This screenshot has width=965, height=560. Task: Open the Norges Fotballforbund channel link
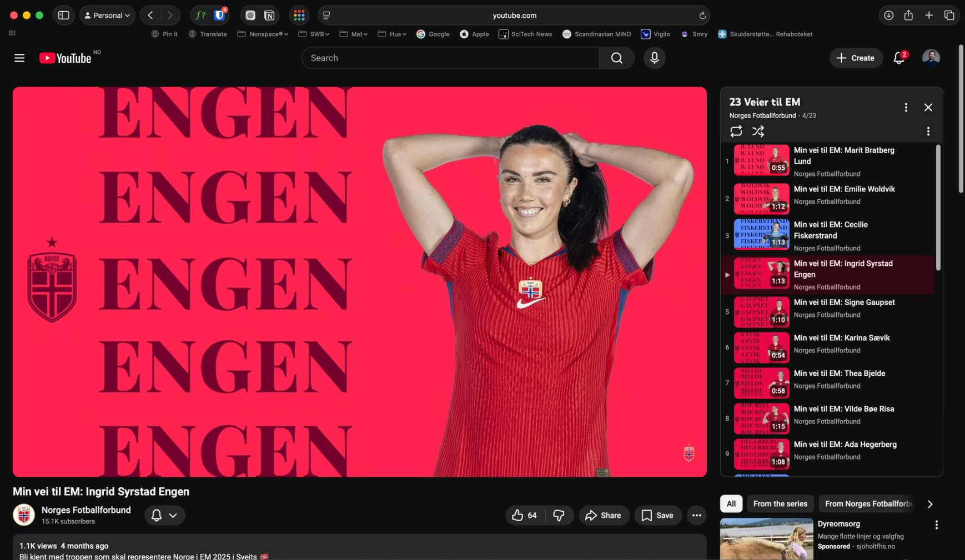pyautogui.click(x=86, y=510)
